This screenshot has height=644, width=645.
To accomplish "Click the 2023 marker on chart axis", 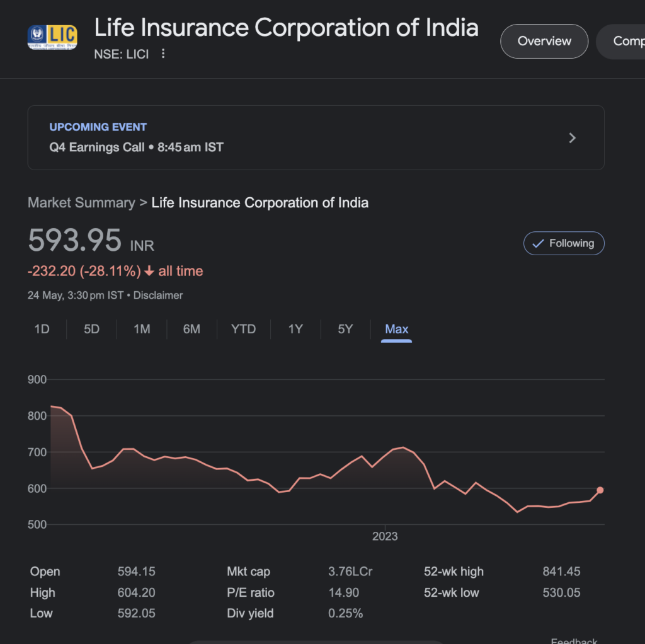I will (x=385, y=537).
